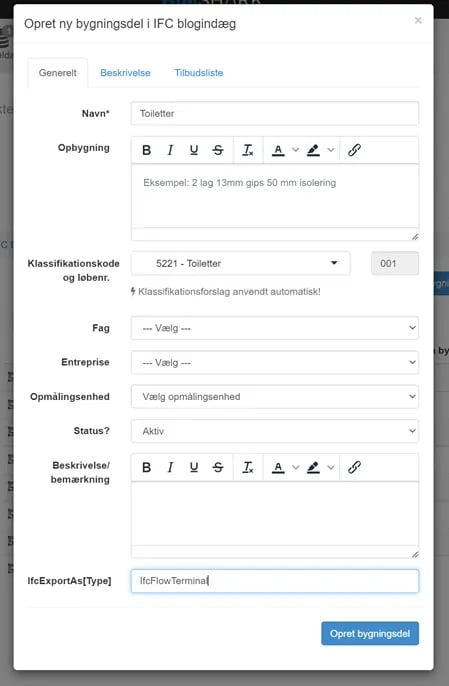Open text color picker in Opbygning toolbar
The height and width of the screenshot is (686, 449).
(285, 150)
